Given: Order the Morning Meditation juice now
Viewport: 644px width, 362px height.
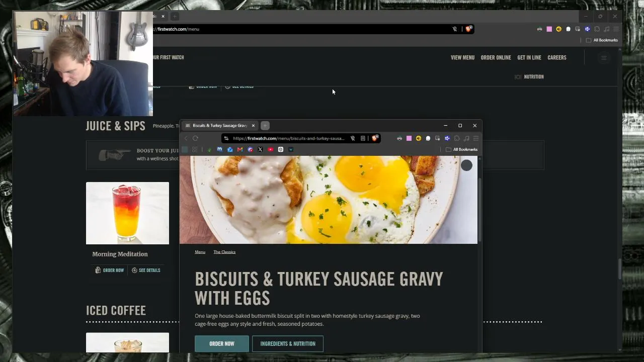Looking at the screenshot, I should click(110, 270).
